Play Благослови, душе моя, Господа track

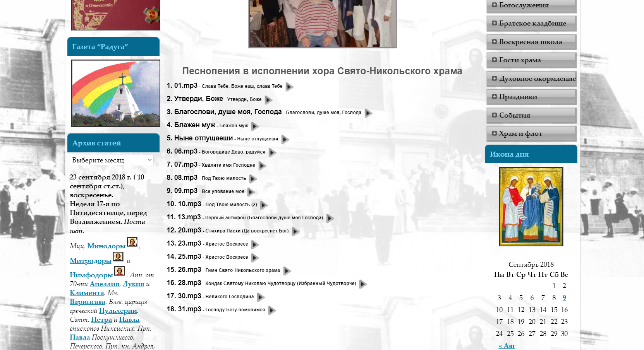(x=368, y=113)
